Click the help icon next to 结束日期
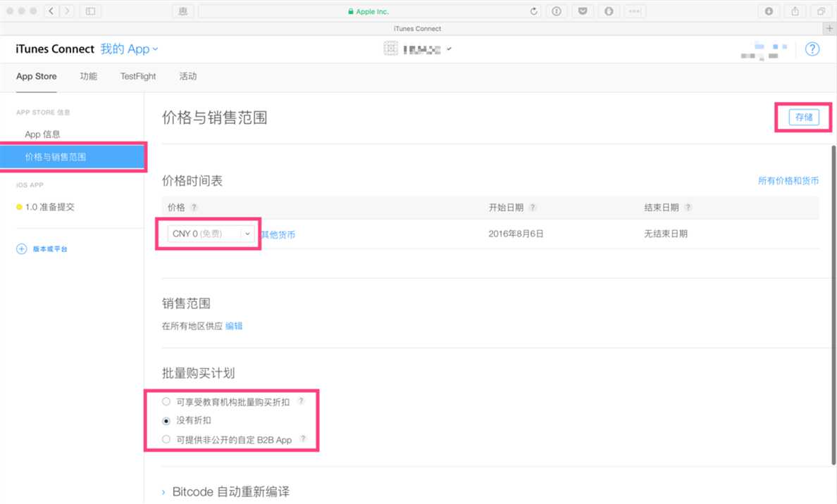Image resolution: width=837 pixels, height=504 pixels. (x=688, y=208)
